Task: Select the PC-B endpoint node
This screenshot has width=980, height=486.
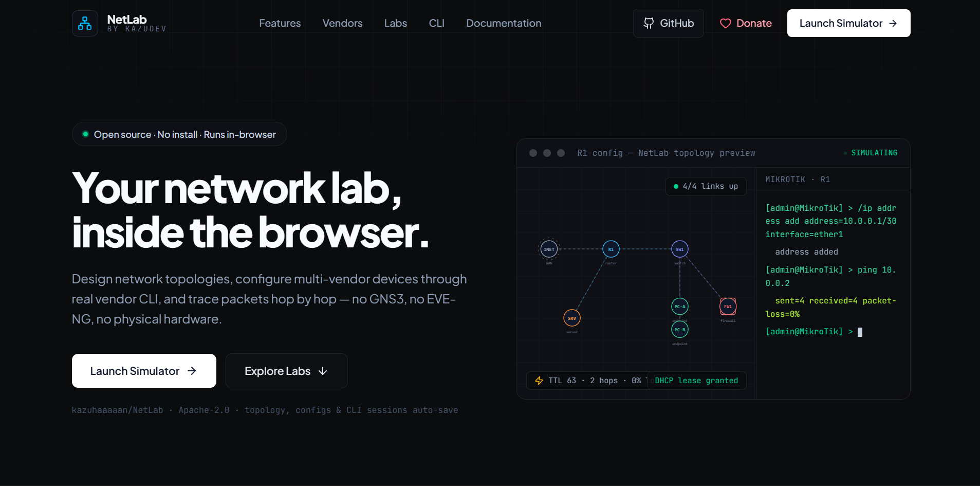Action: coord(679,330)
